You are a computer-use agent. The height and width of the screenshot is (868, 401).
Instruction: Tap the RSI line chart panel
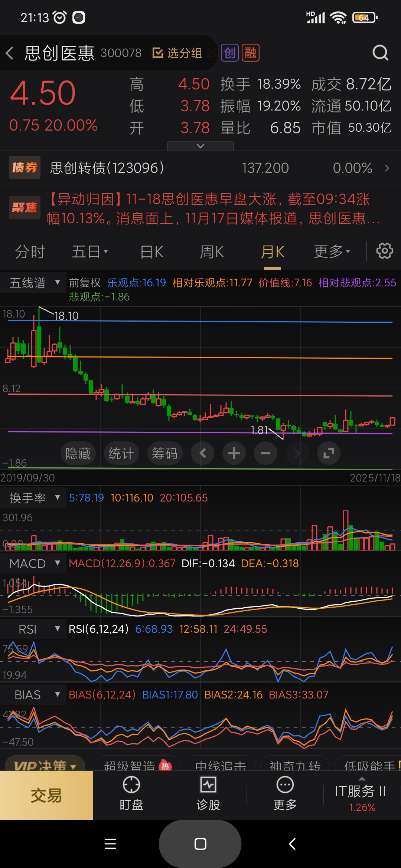200,661
